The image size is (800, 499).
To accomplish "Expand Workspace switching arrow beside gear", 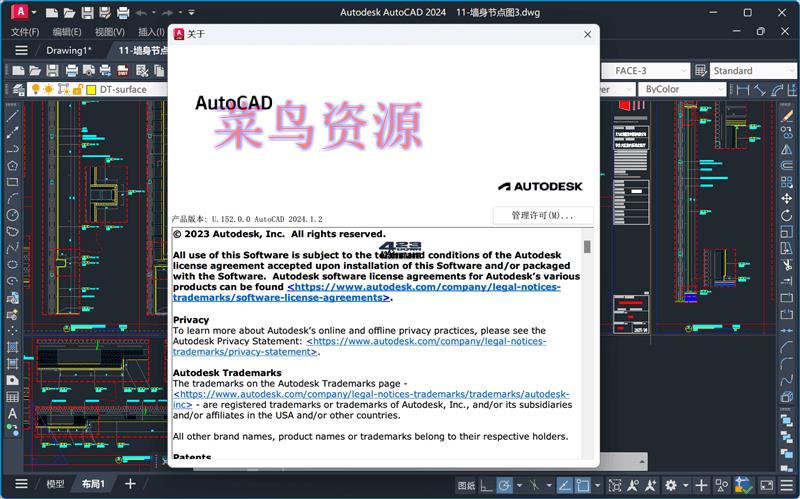I will (685, 485).
